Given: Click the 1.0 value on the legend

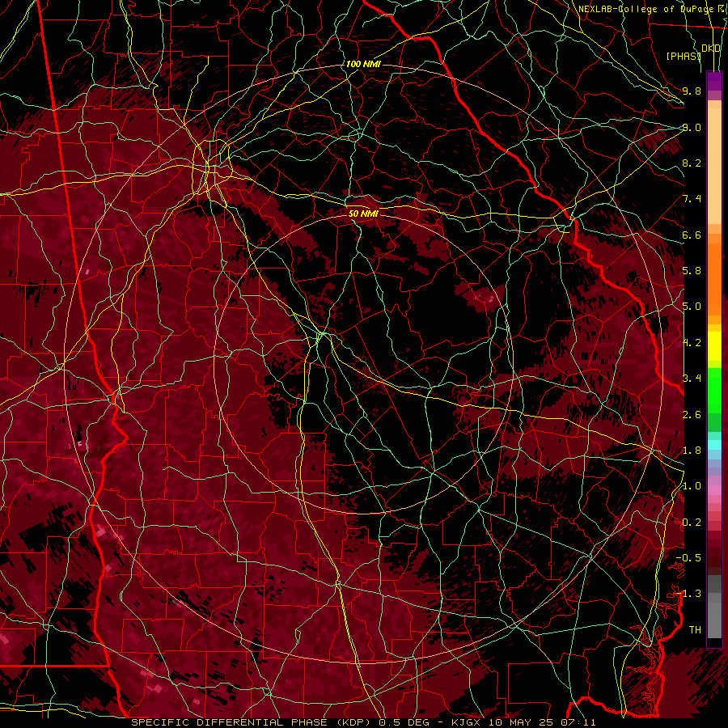Looking at the screenshot, I should (692, 486).
